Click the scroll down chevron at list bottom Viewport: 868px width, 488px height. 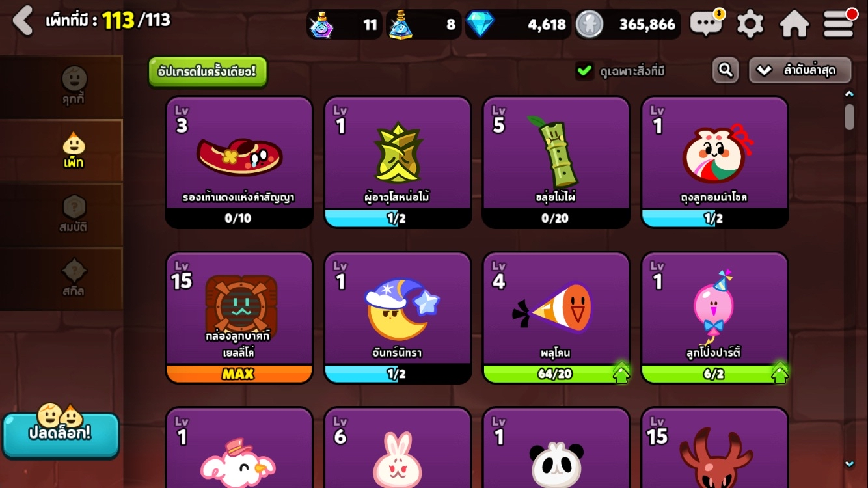(x=849, y=463)
